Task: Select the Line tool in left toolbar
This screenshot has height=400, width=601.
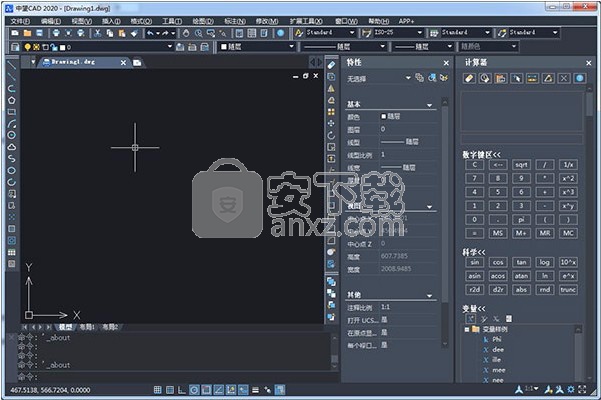Action: coord(11,64)
